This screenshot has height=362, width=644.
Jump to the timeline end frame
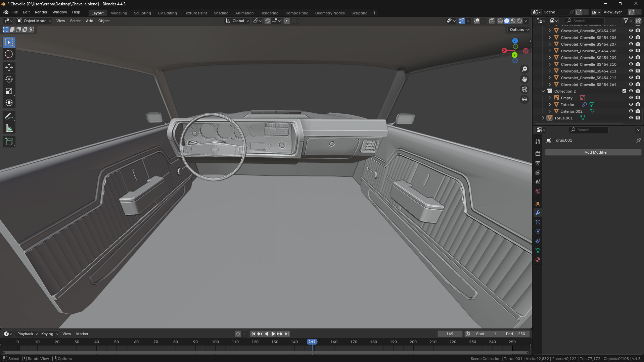286,334
